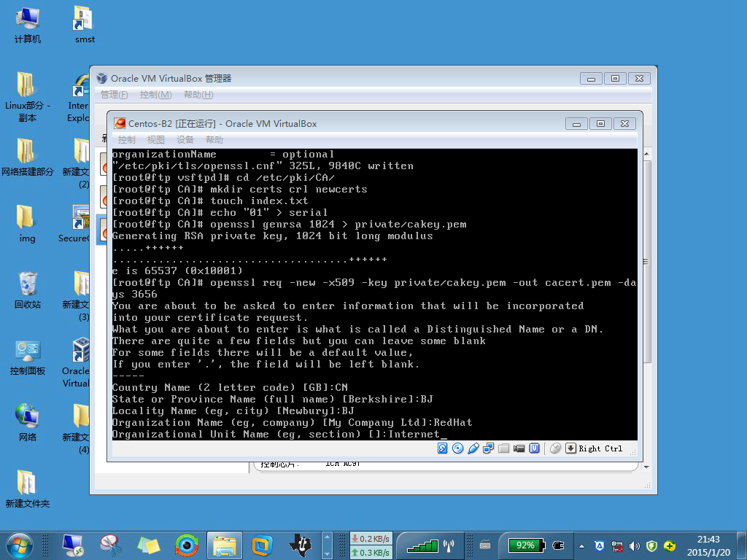The height and width of the screenshot is (560, 747).
Task: Click inside the Centos-B2 terminal screen
Action: (374, 295)
